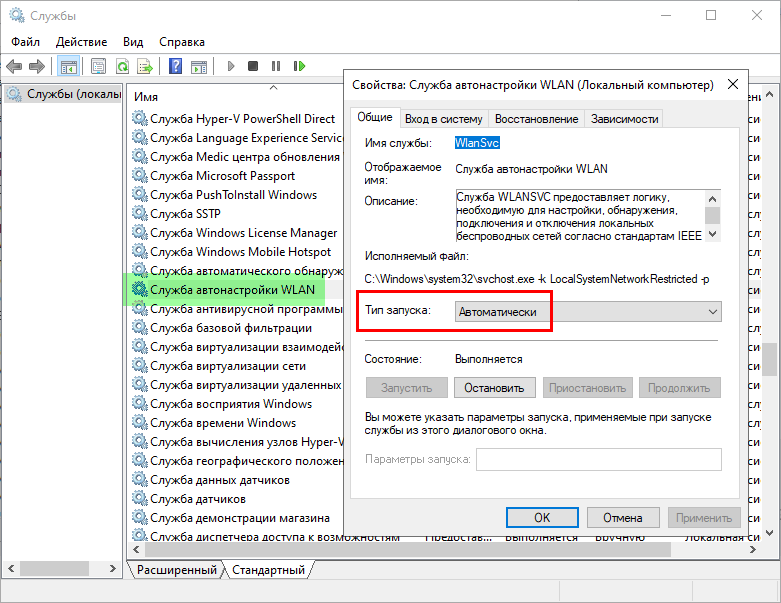
Task: Click gear icon of Служба PushToInstall Windows
Action: click(139, 194)
